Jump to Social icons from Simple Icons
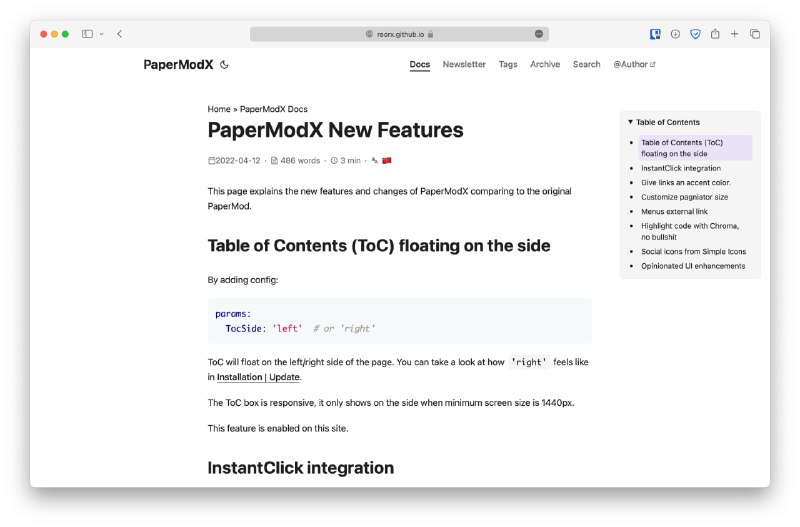800x527 pixels. (693, 252)
